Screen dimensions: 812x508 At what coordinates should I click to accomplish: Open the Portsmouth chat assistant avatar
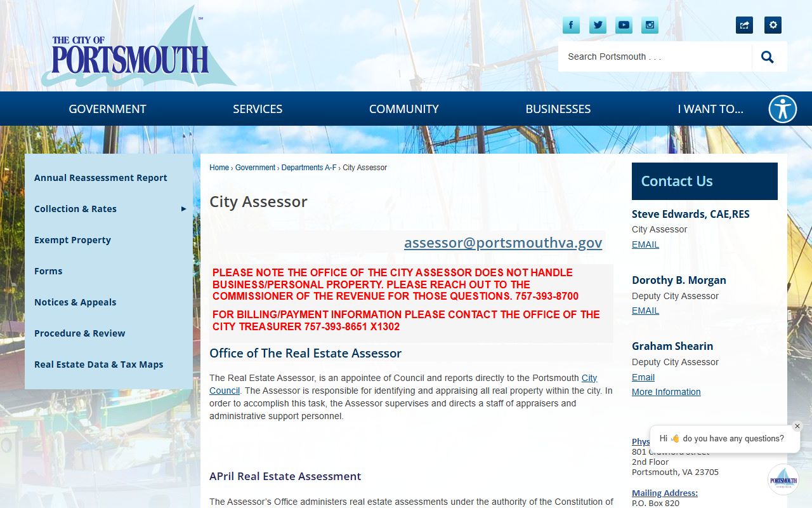pyautogui.click(x=783, y=479)
